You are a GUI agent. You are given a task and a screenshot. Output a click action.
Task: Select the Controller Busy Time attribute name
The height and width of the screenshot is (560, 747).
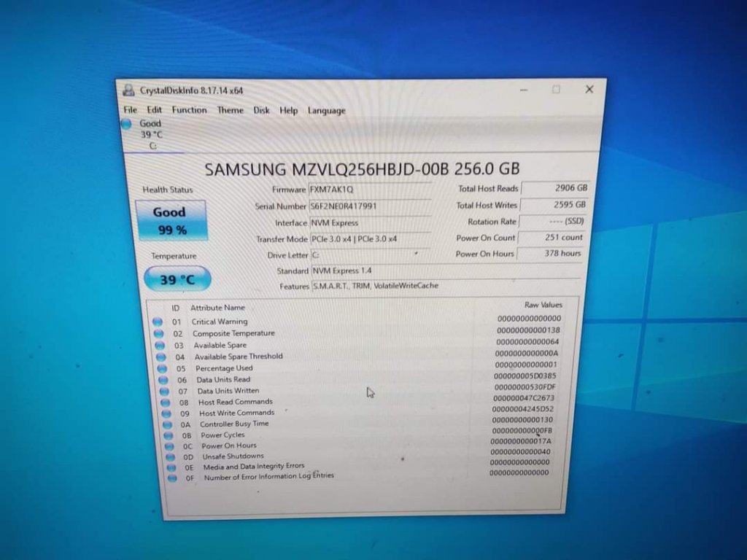click(234, 424)
